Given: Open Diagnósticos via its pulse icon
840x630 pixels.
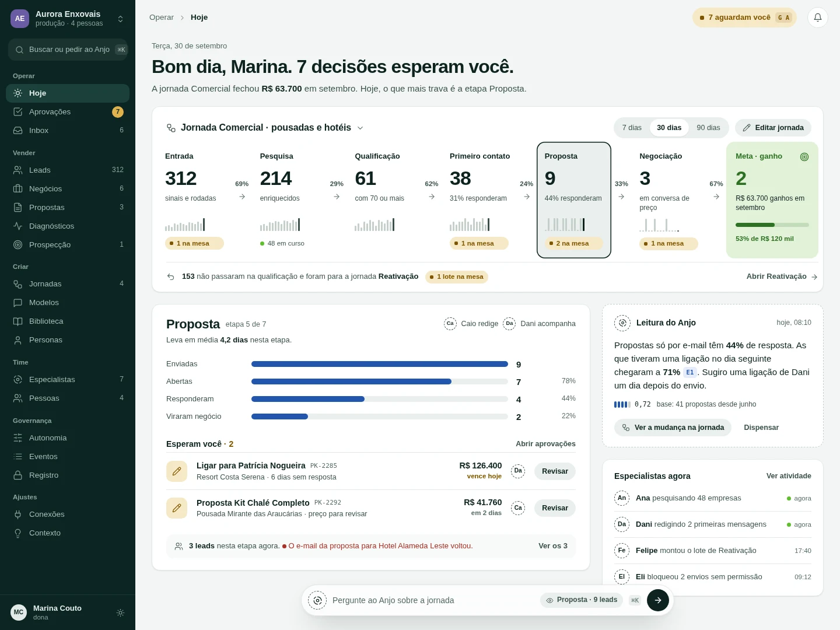Looking at the screenshot, I should pos(18,226).
